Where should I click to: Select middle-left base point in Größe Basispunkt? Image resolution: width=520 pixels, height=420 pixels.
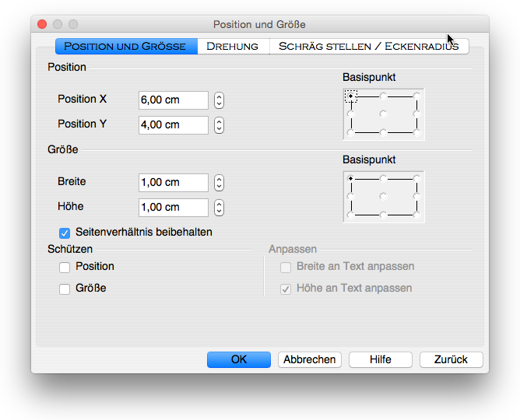pyautogui.click(x=350, y=197)
